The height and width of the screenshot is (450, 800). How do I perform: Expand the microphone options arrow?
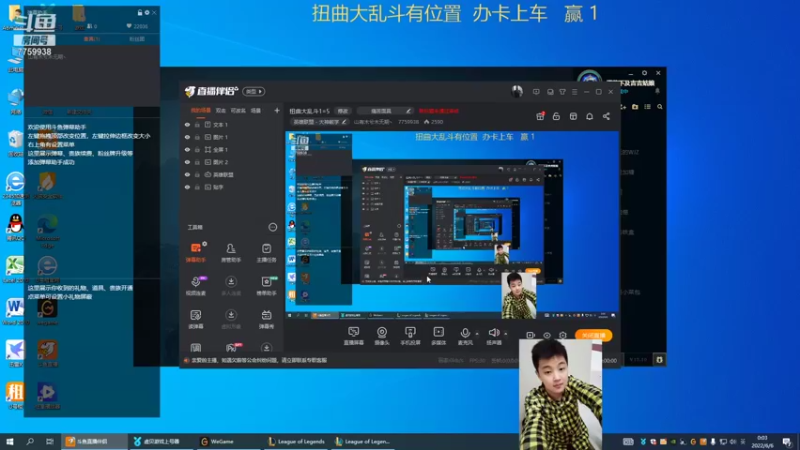click(x=477, y=334)
